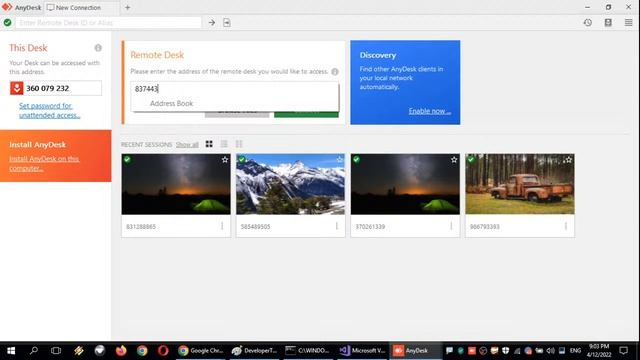
Task: Open options menu for session 986793393
Action: 566,226
